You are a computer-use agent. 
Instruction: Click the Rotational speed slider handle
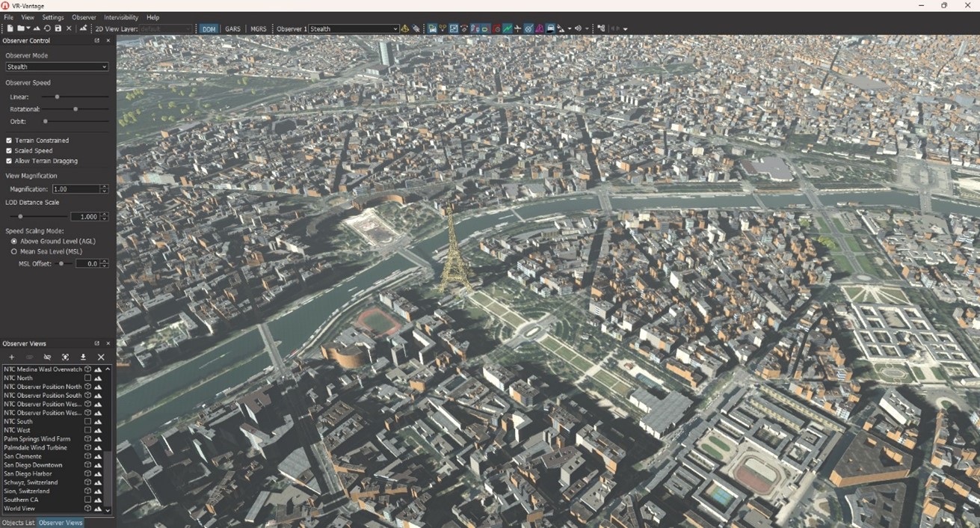[x=75, y=109]
